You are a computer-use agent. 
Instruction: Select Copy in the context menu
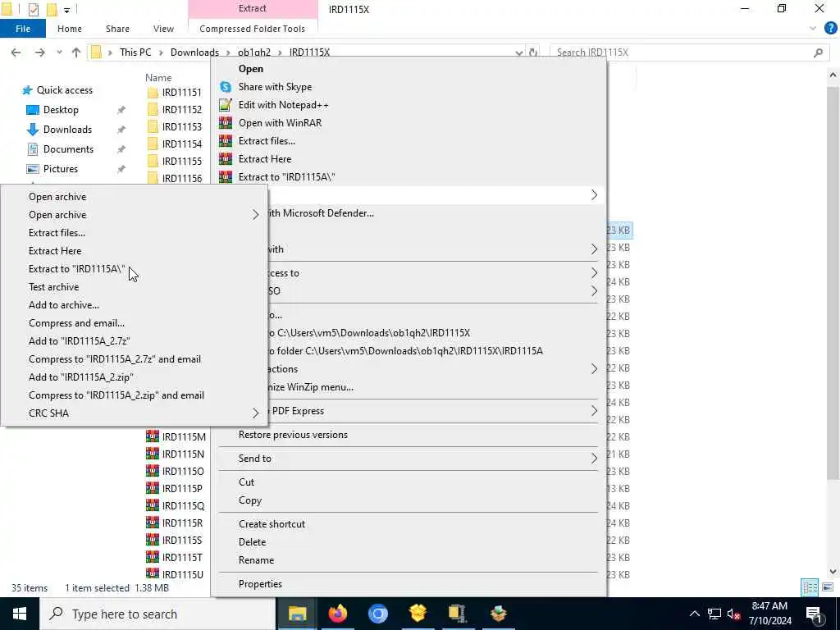tap(250, 500)
